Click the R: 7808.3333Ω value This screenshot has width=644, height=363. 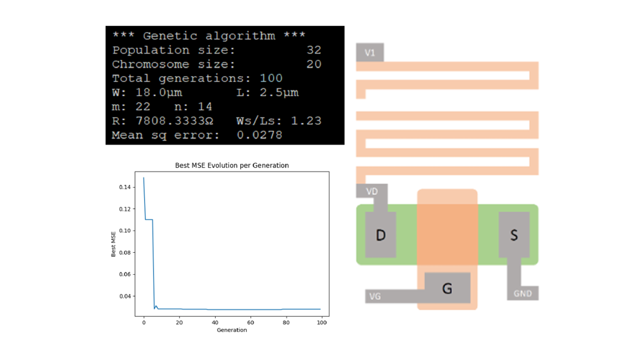pos(163,121)
